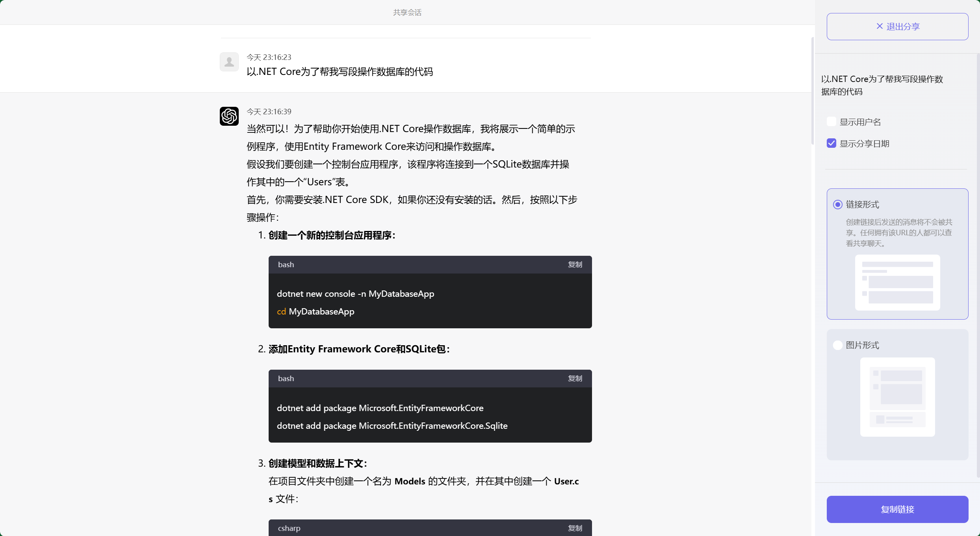The width and height of the screenshot is (980, 536).
Task: Copy the Entity Framework packages bash code
Action: [x=575, y=378]
